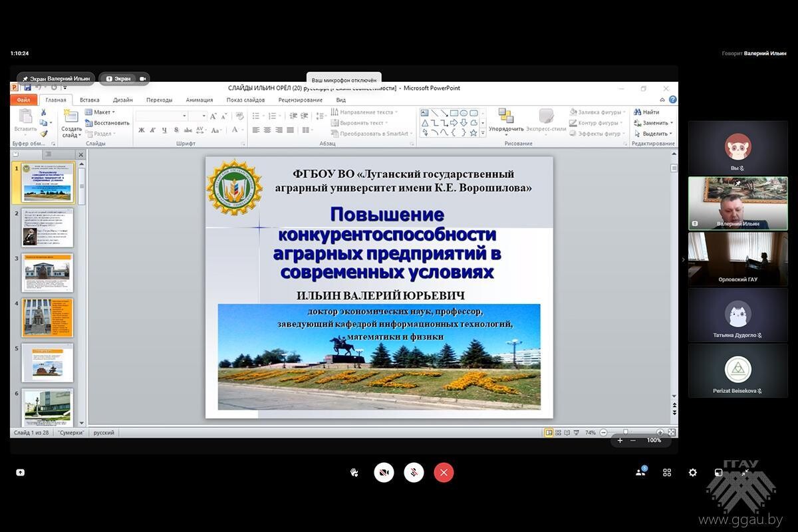Raise hand in the meeting toolbar
This screenshot has height=532, width=798.
(354, 472)
